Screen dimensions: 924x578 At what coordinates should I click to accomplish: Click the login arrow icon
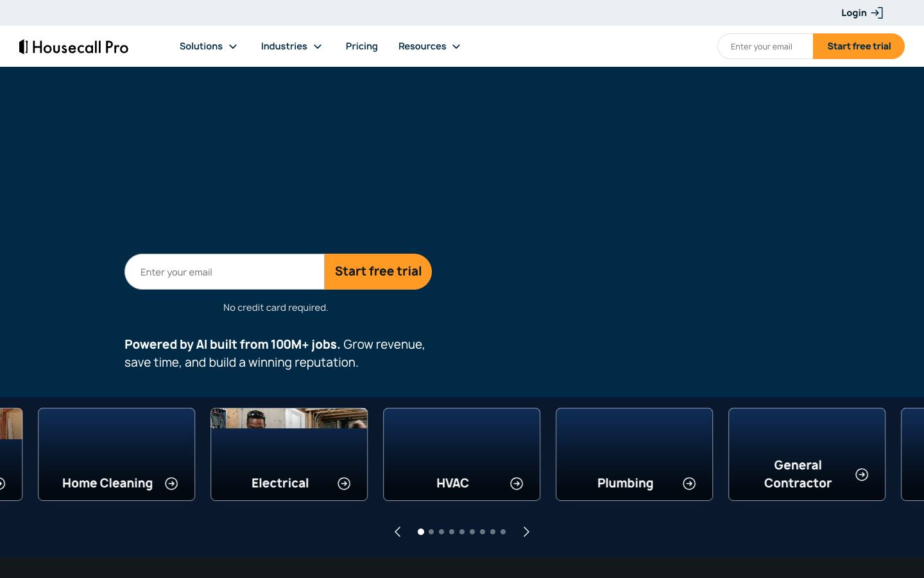click(x=877, y=13)
